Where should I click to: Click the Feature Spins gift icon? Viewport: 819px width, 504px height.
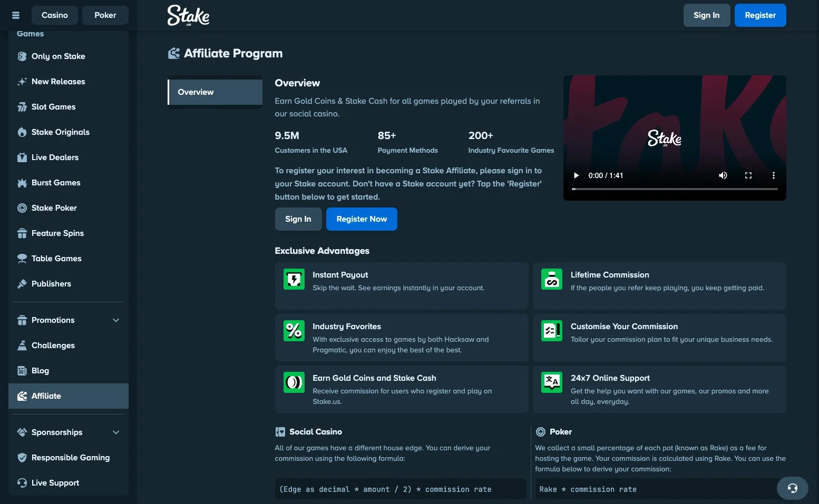tap(22, 233)
